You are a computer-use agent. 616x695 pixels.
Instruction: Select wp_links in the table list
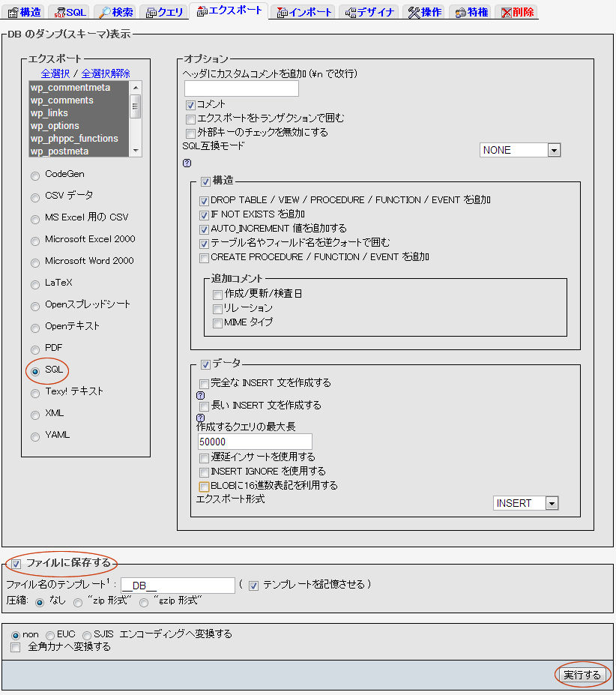[x=79, y=113]
